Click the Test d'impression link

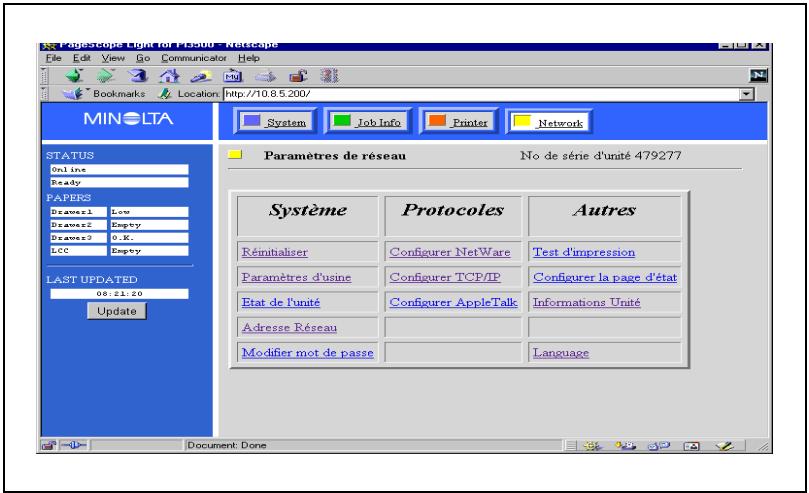[x=584, y=252]
